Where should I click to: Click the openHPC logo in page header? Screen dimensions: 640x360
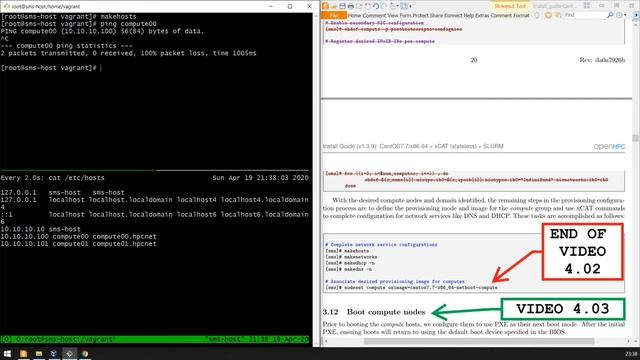point(609,146)
